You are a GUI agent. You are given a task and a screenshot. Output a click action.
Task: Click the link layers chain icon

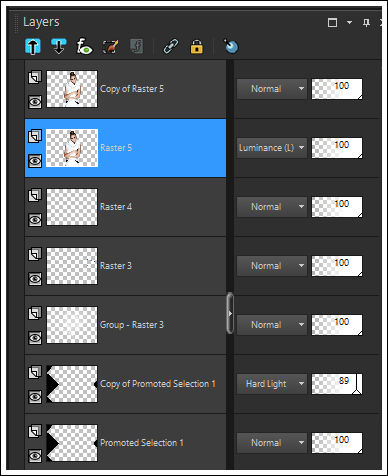pyautogui.click(x=171, y=46)
